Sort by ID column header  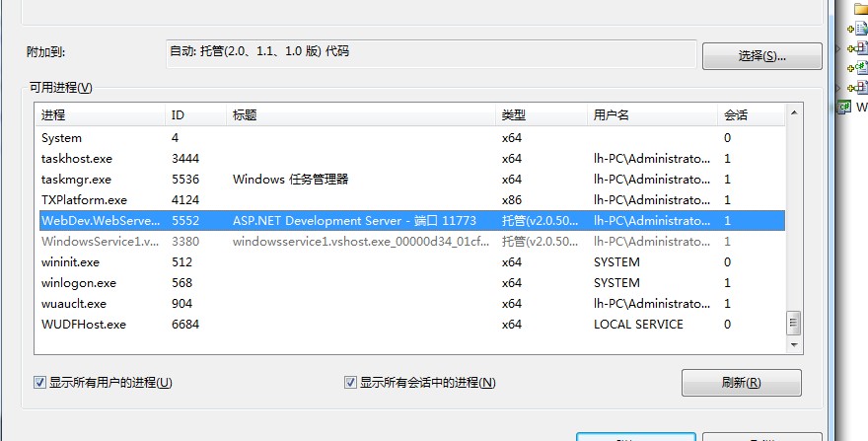[x=195, y=115]
